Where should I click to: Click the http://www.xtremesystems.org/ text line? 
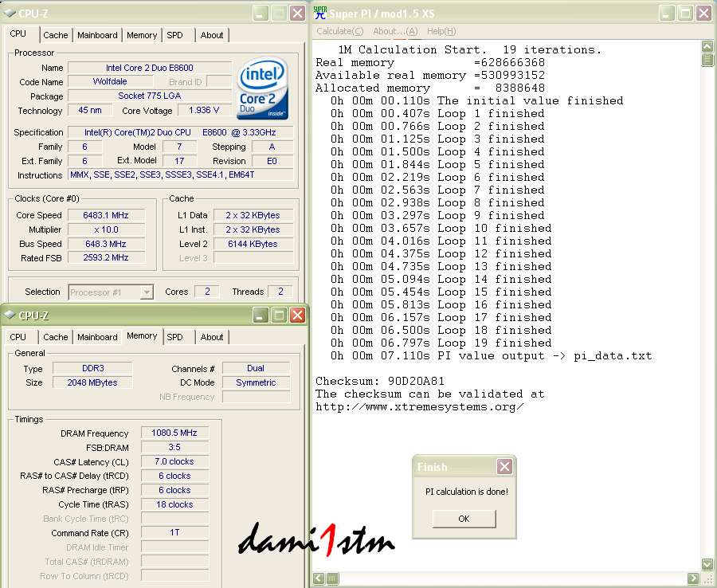pos(420,406)
